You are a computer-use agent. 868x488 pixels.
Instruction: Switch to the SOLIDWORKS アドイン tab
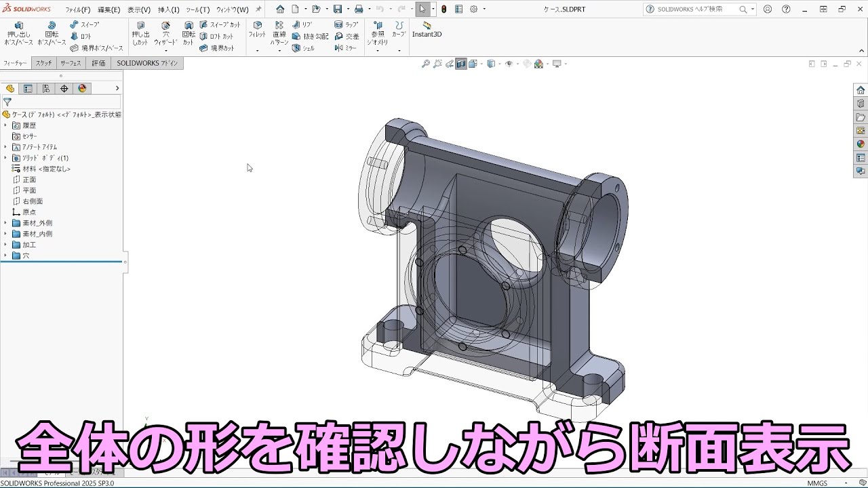[147, 63]
